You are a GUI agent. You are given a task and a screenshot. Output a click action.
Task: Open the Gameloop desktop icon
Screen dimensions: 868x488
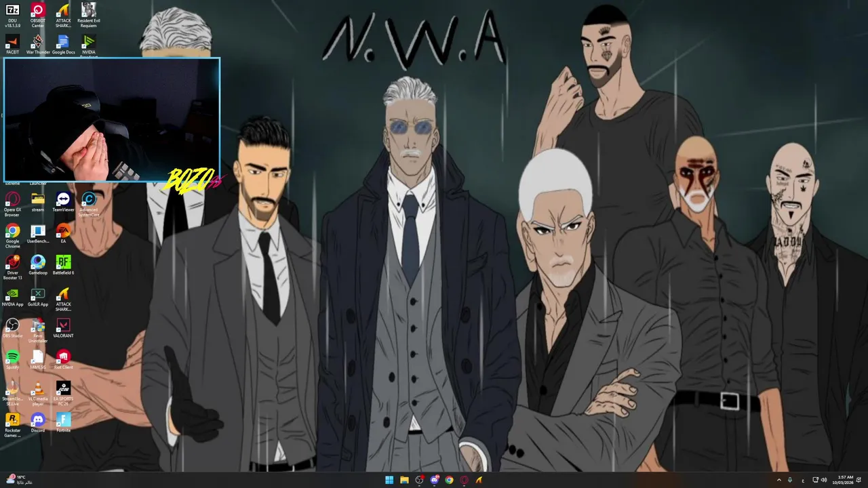(38, 265)
